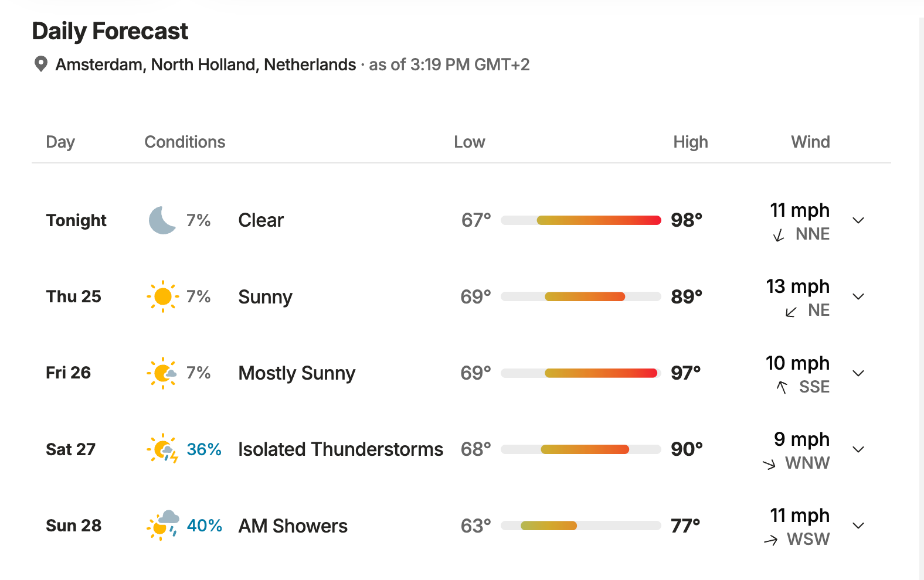Click the SSE wind direction arrow

(x=782, y=387)
